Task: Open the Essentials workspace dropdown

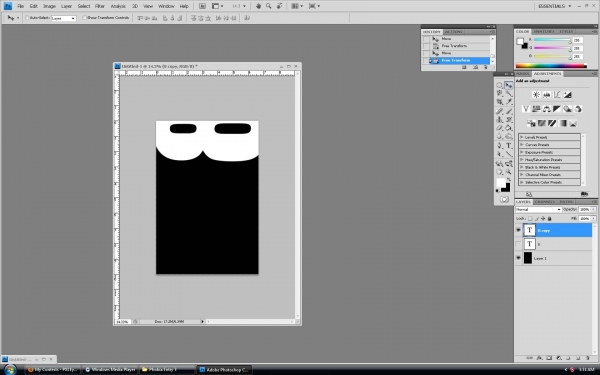Action: click(554, 6)
